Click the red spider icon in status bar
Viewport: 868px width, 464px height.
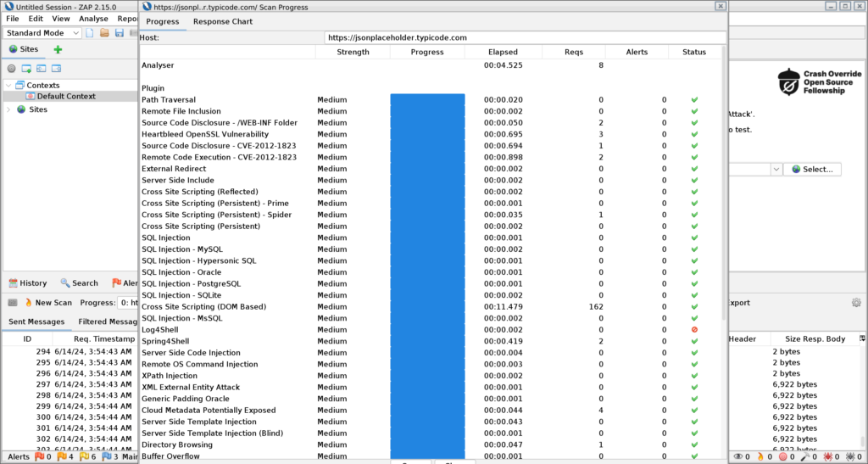point(828,457)
